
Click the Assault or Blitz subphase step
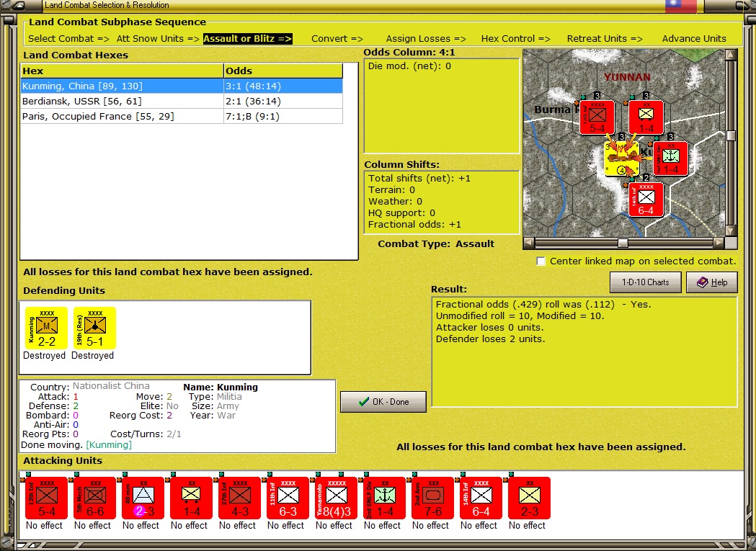pyautogui.click(x=247, y=39)
